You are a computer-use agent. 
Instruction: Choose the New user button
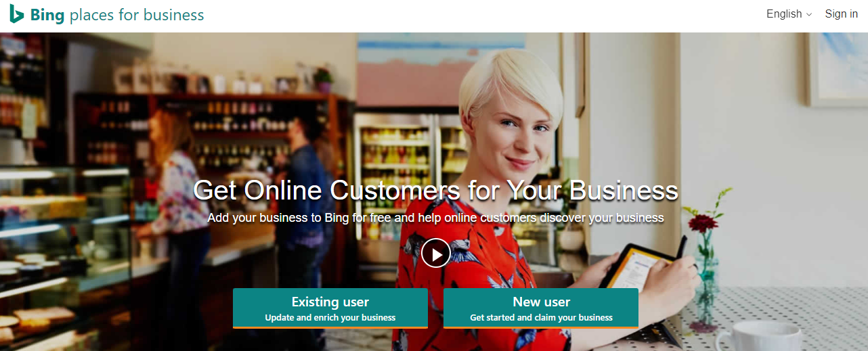coord(541,308)
